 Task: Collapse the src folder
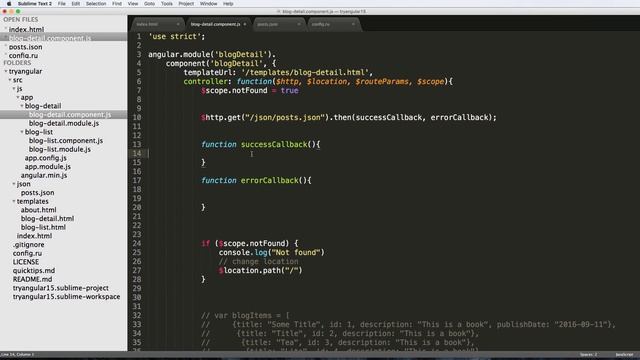(x=10, y=80)
